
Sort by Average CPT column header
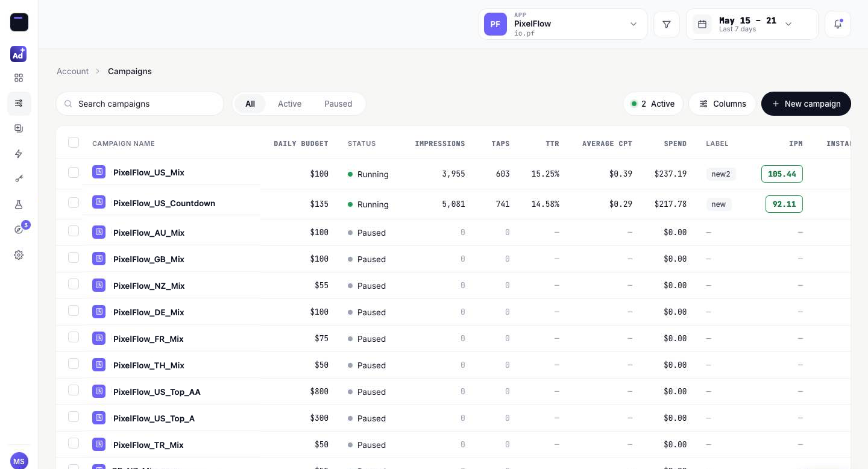click(607, 143)
